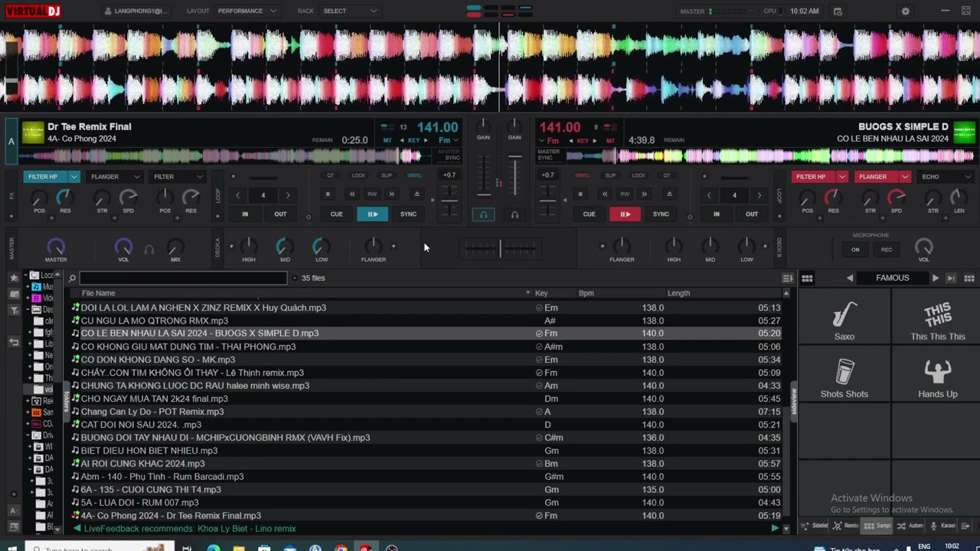Viewport: 980px width, 551px height.
Task: Open the LAYOUT PERFORMANCE dropdown
Action: (x=247, y=11)
